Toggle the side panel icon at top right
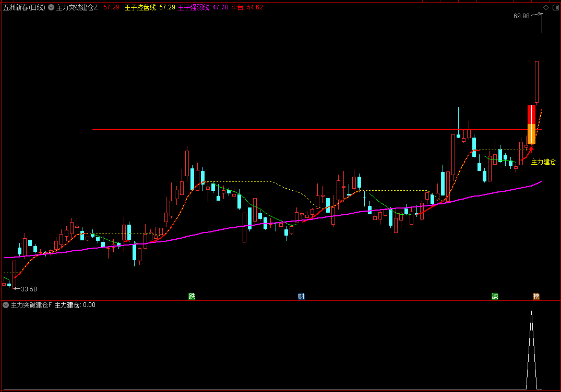The image size is (561, 392). pyautogui.click(x=555, y=8)
